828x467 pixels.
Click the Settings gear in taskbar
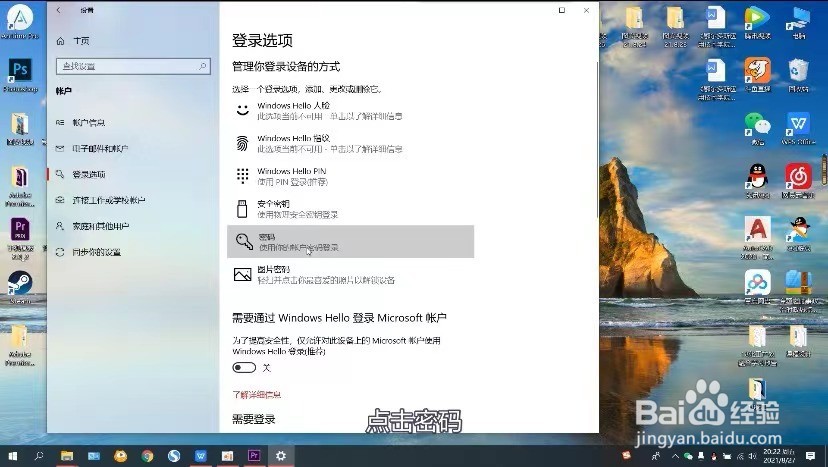(x=281, y=456)
